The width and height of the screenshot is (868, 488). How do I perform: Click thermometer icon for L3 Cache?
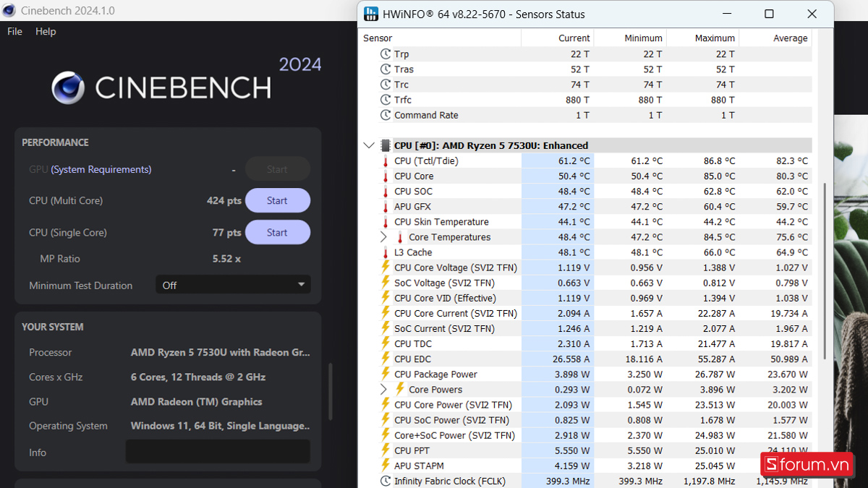tap(386, 252)
